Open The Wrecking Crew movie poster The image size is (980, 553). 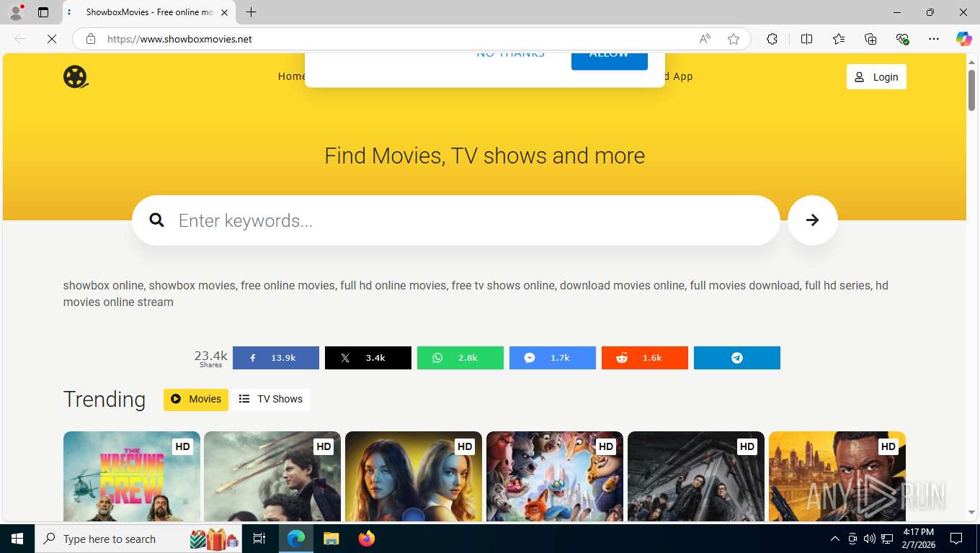point(132,476)
